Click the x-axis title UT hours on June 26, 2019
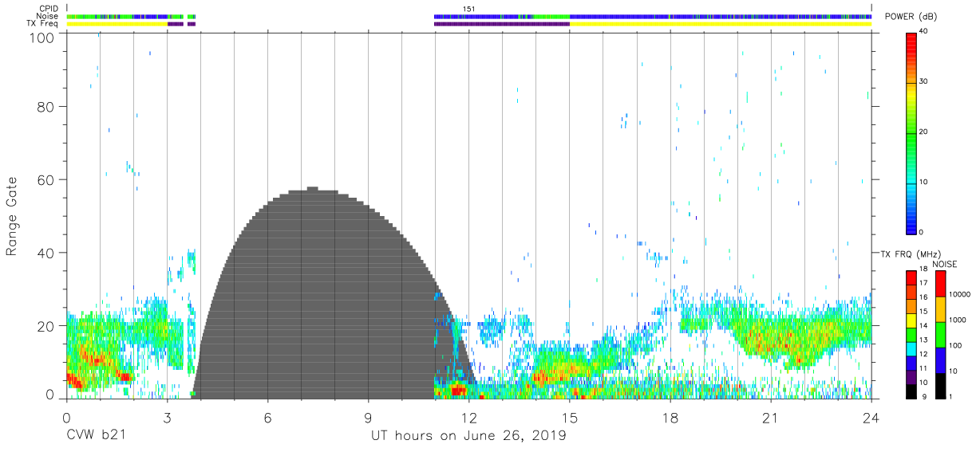 pyautogui.click(x=468, y=435)
